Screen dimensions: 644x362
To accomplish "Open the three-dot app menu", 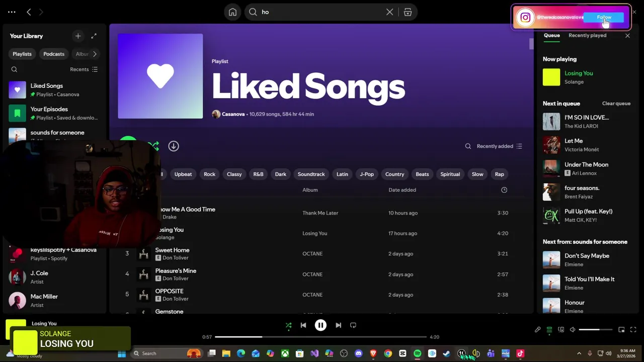I will coord(12,12).
